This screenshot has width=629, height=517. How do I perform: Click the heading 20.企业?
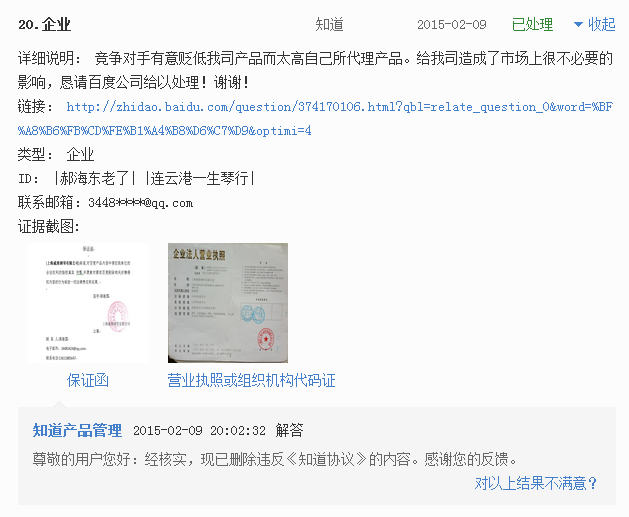[x=45, y=25]
